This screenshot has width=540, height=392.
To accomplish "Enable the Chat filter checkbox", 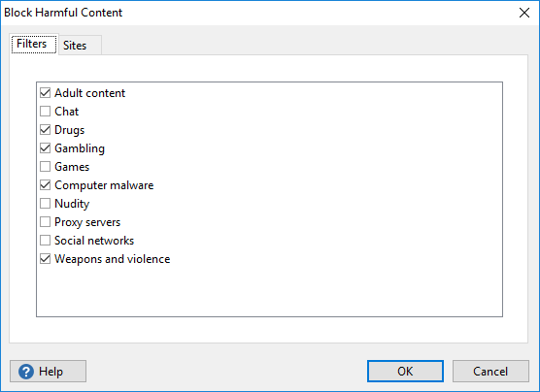I will coord(45,112).
